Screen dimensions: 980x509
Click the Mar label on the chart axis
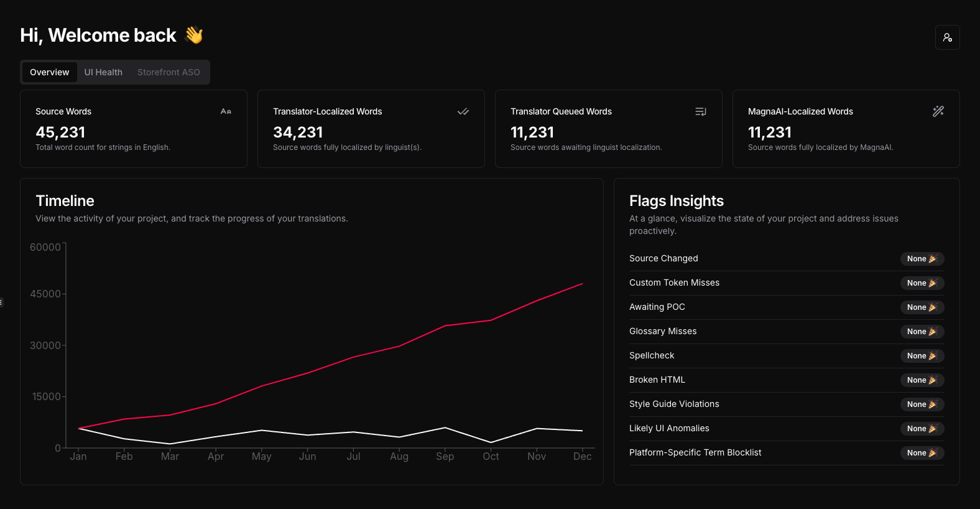170,457
